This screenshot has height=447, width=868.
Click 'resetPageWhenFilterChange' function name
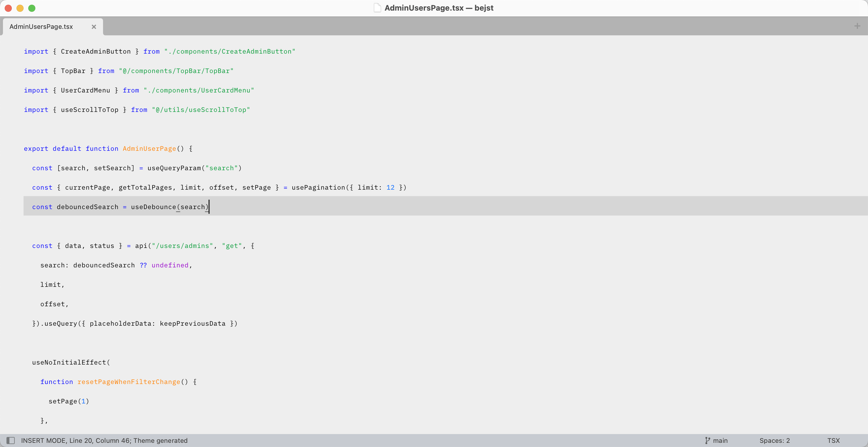(x=129, y=382)
